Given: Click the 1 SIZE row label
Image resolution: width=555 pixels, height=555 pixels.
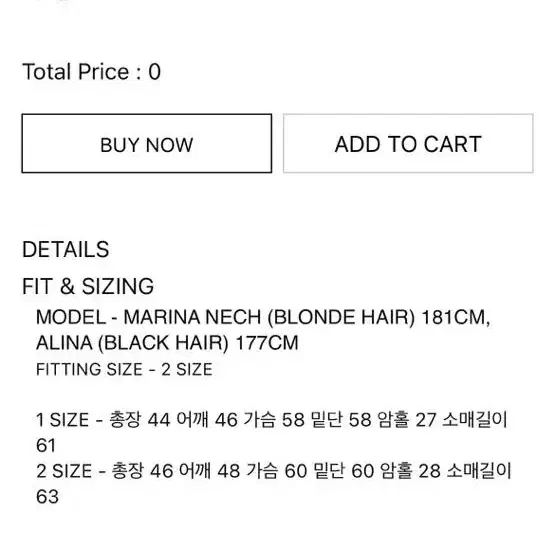Looking at the screenshot, I should pyautogui.click(x=62, y=420).
